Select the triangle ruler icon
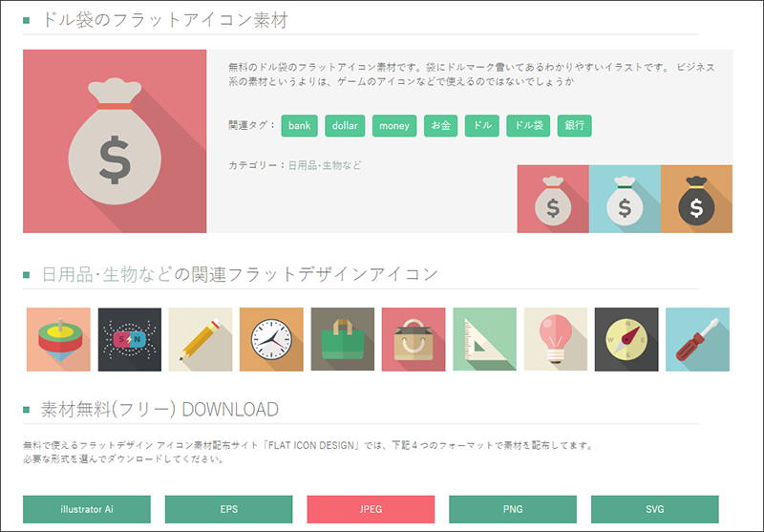764x532 pixels. pos(484,339)
